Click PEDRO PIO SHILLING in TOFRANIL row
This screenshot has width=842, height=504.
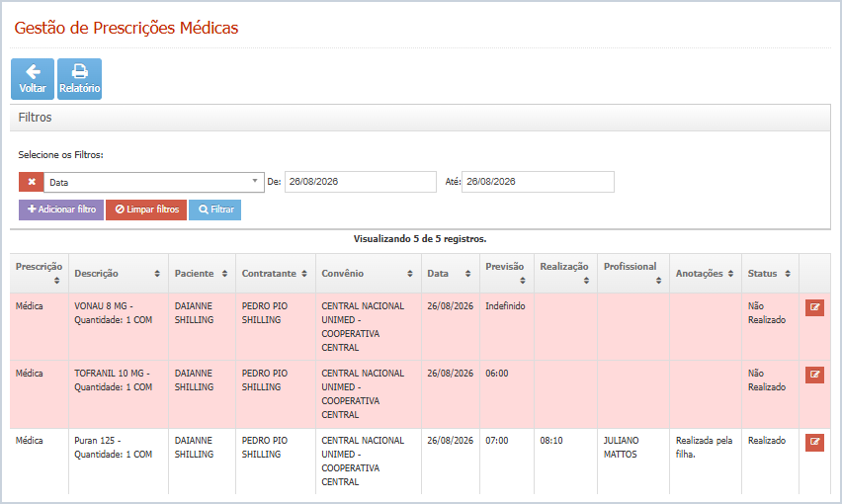265,380
